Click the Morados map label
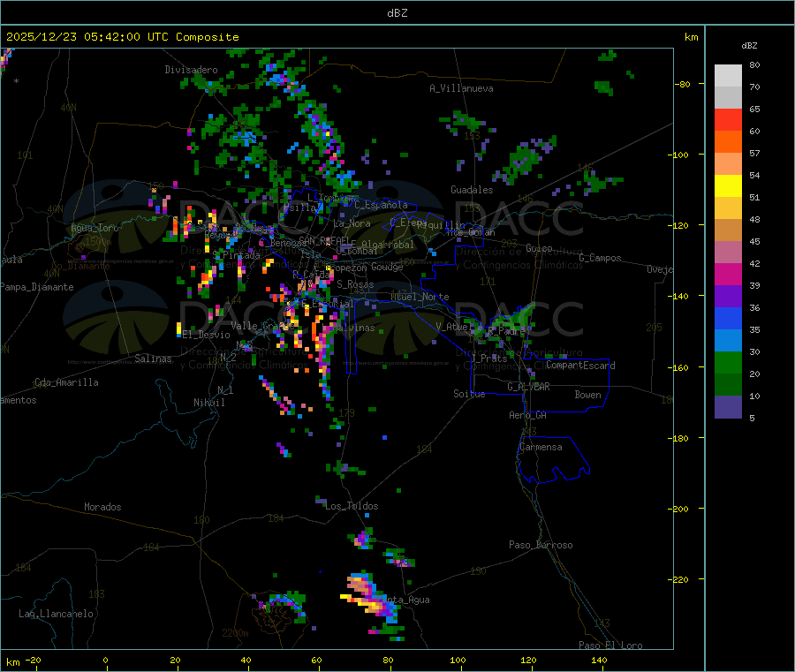Screen dimensions: 795x672 coord(102,507)
